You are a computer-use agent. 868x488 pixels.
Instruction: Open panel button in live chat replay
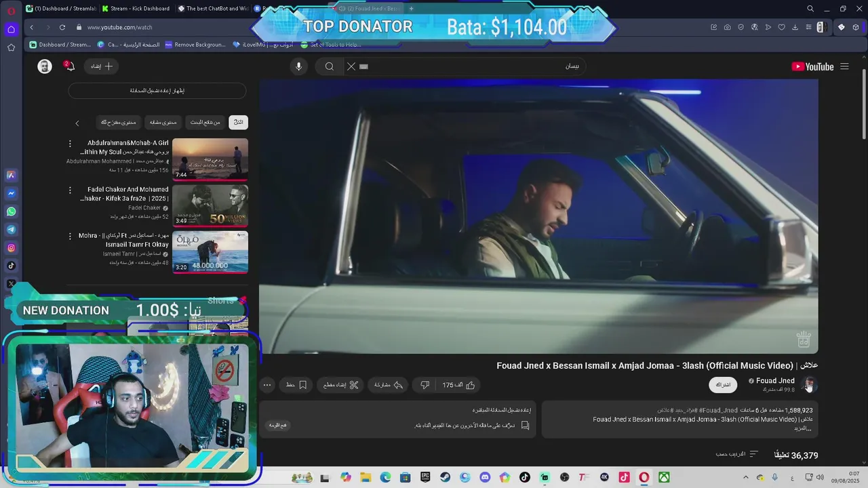[x=277, y=425]
